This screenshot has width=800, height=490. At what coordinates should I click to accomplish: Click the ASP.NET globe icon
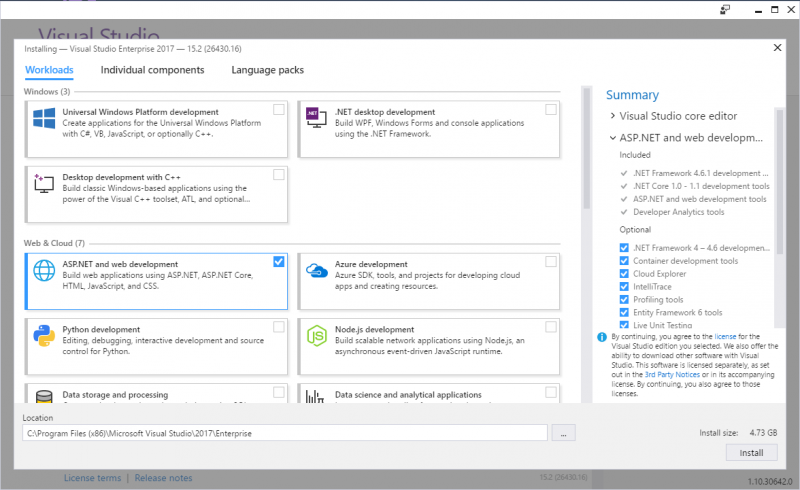click(x=44, y=271)
